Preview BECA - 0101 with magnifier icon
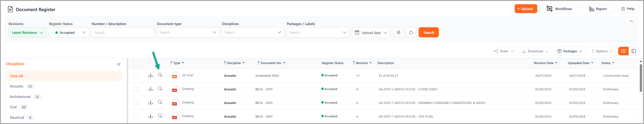This screenshot has width=644, height=124. [x=160, y=89]
